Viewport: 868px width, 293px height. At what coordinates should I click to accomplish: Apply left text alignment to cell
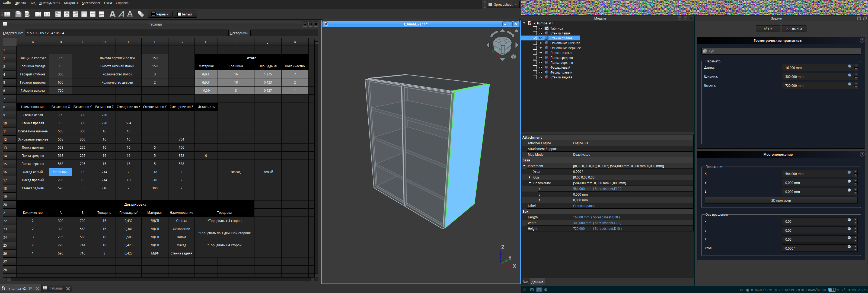click(x=58, y=14)
